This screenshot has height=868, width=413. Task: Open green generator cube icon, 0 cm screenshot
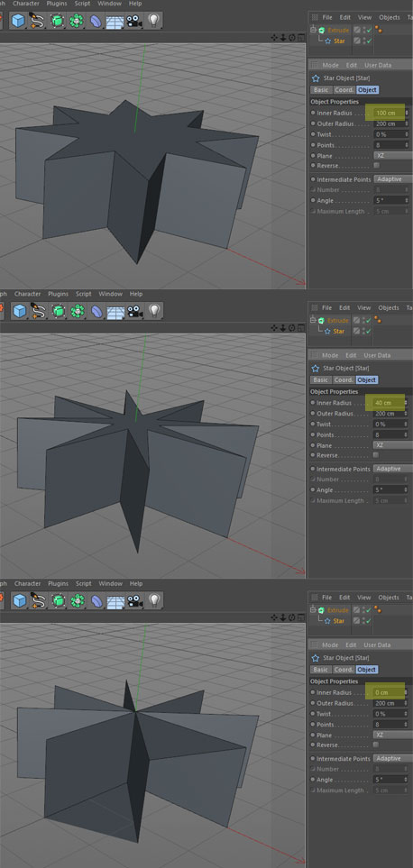click(x=58, y=600)
